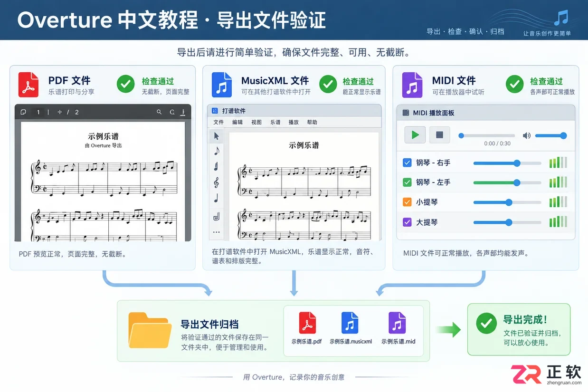
Task: Open the 帮助 menu in 打谱软件
Action: [312, 122]
